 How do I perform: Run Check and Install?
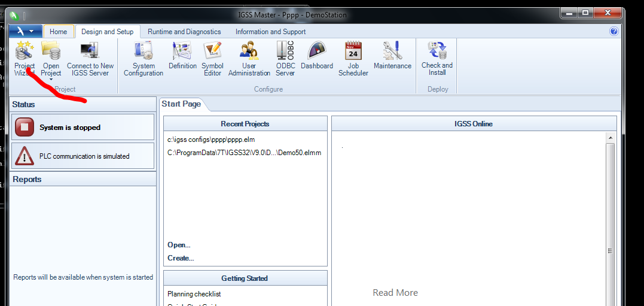click(x=437, y=57)
